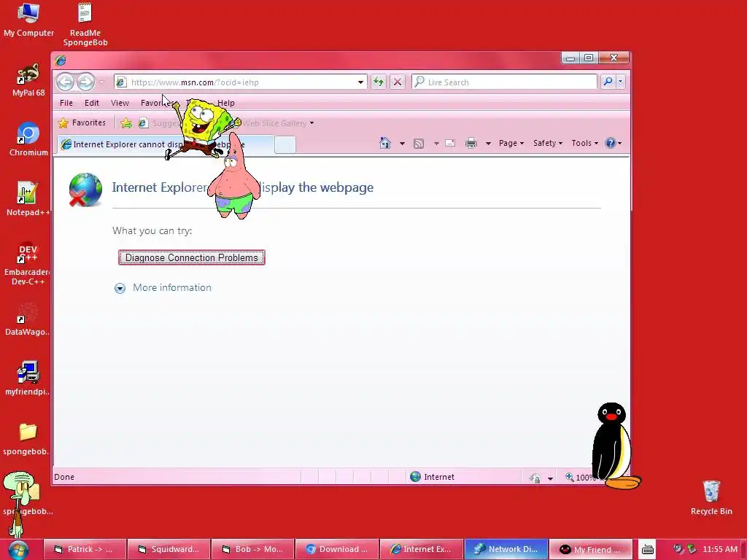Open the recent pages dropdown beside Forward
The image size is (747, 560).
[101, 82]
